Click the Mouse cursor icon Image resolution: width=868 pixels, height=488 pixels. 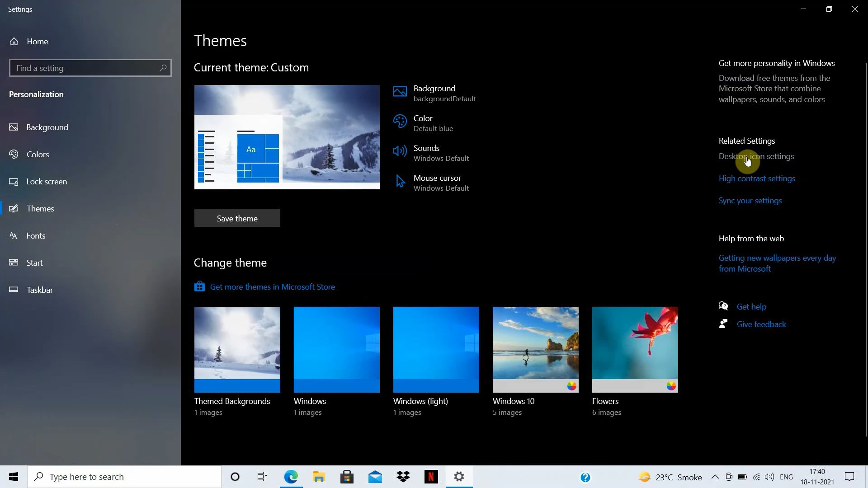point(400,181)
